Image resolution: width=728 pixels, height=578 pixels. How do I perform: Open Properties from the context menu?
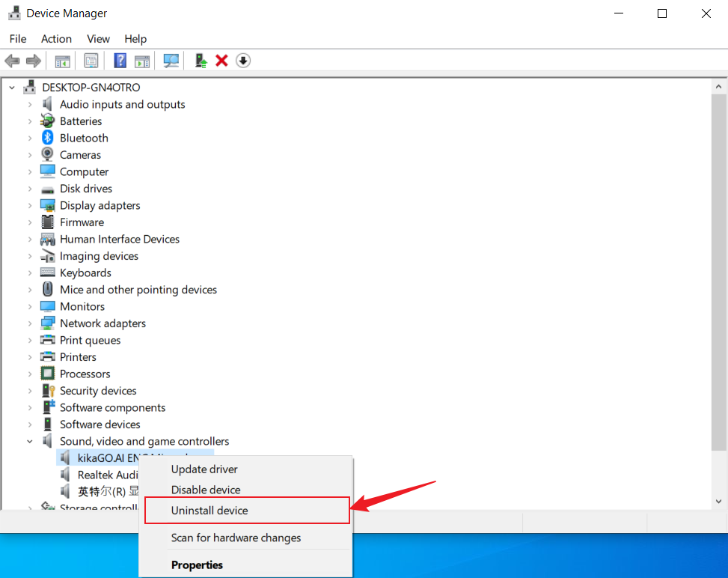point(197,565)
